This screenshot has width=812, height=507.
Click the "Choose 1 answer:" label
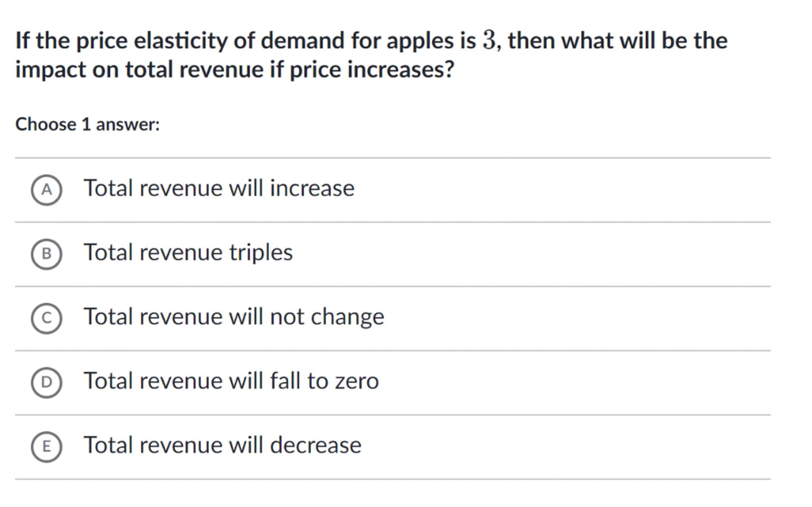click(x=87, y=124)
